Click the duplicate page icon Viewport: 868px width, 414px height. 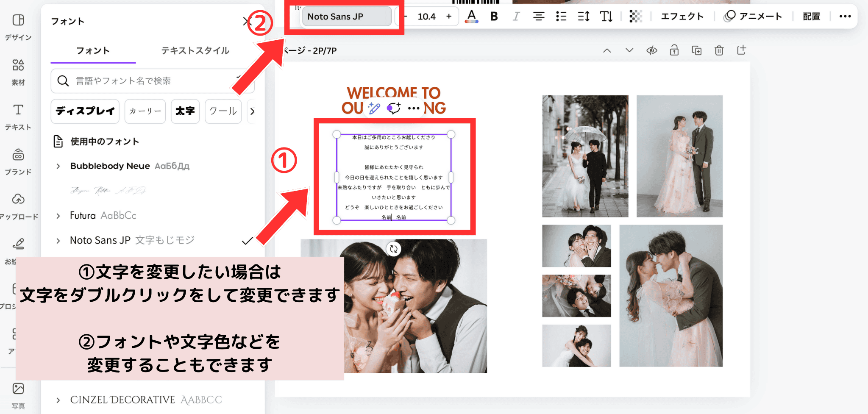click(x=696, y=51)
